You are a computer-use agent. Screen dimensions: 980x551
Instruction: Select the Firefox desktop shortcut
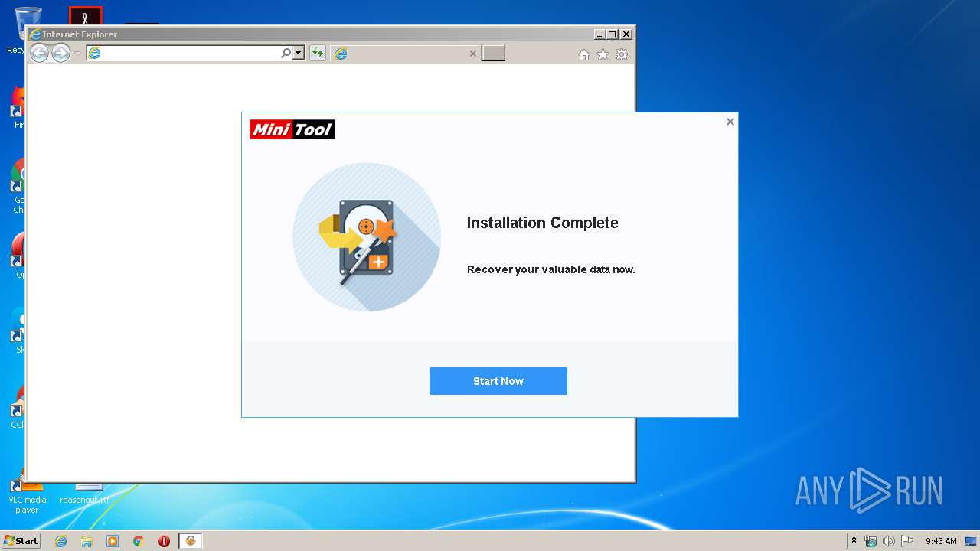(x=19, y=107)
